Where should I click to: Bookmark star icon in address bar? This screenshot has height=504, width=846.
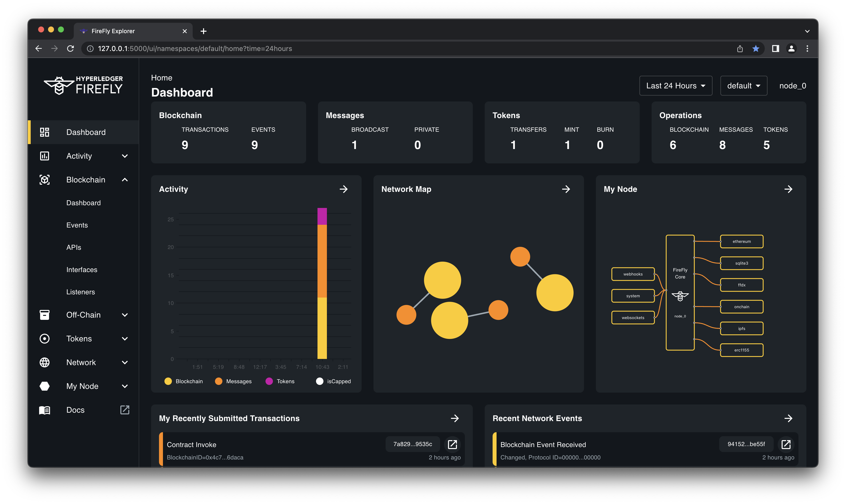click(x=756, y=49)
